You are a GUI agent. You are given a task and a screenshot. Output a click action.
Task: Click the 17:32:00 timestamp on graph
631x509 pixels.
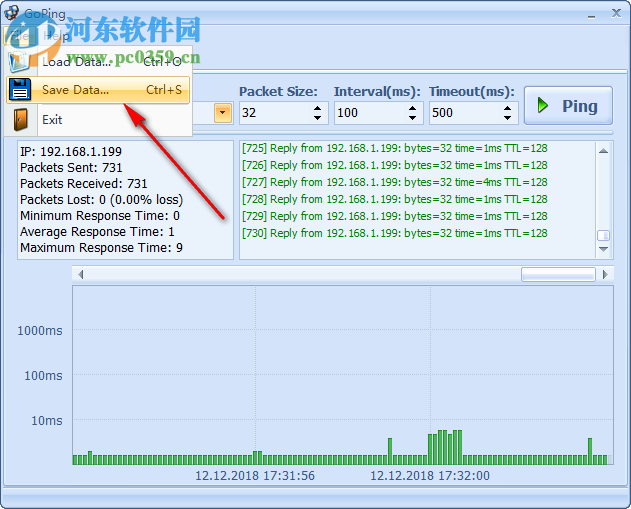pos(430,476)
